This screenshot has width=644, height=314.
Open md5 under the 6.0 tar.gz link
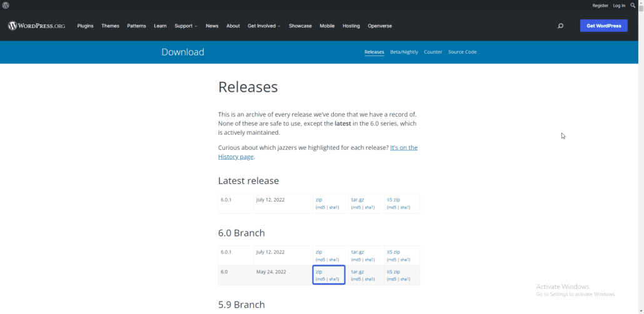pos(356,279)
